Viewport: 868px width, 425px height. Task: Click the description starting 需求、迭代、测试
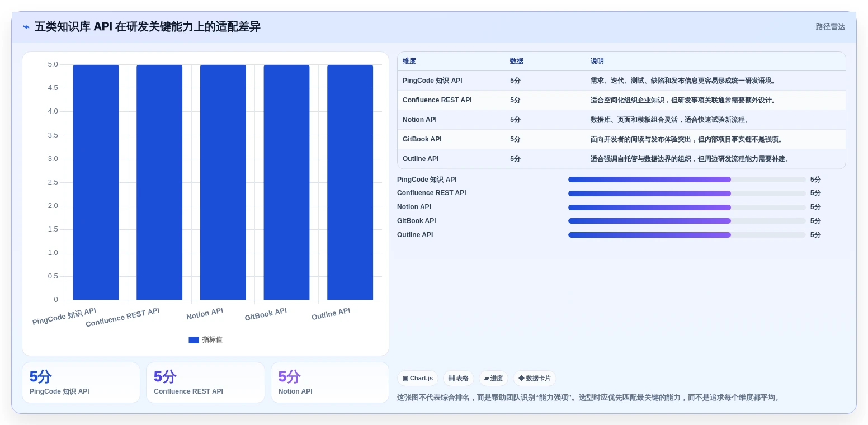[685, 81]
